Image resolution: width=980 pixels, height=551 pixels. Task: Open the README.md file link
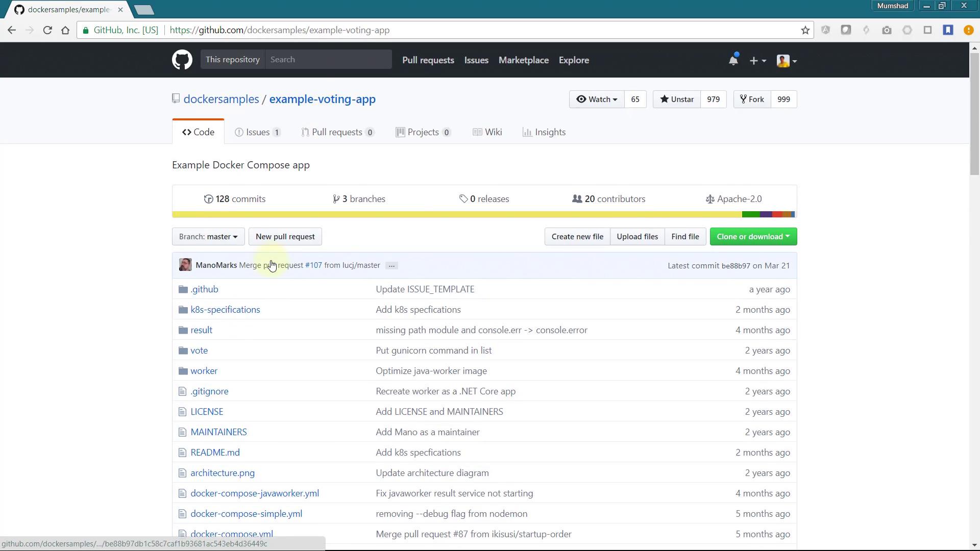215,453
